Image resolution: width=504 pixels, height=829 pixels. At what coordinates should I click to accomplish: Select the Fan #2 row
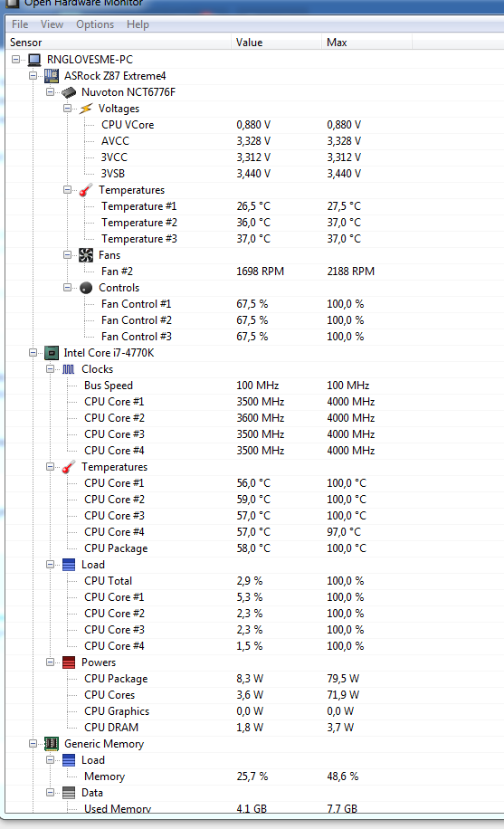[x=255, y=272]
